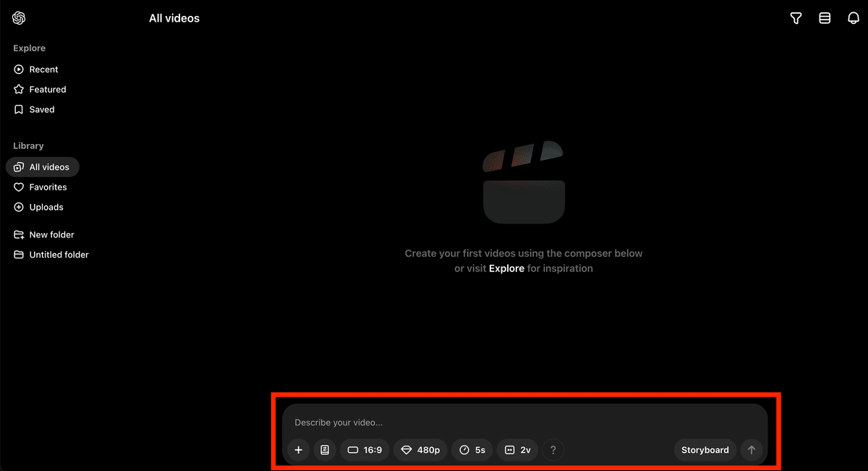Open Saved videos
Image resolution: width=868 pixels, height=471 pixels.
point(35,110)
